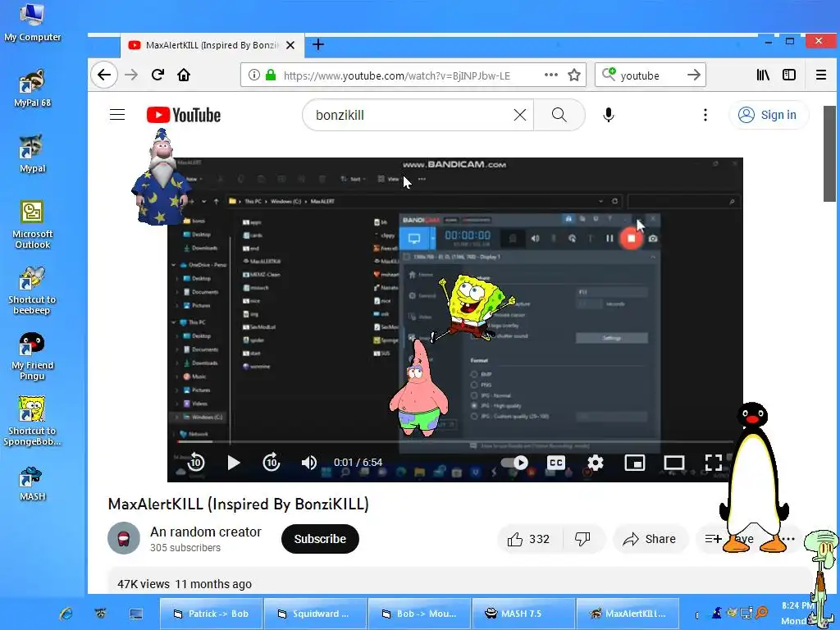Launch Microsoft Outlook desktop icon
Screen dimensions: 840x630
32,225
